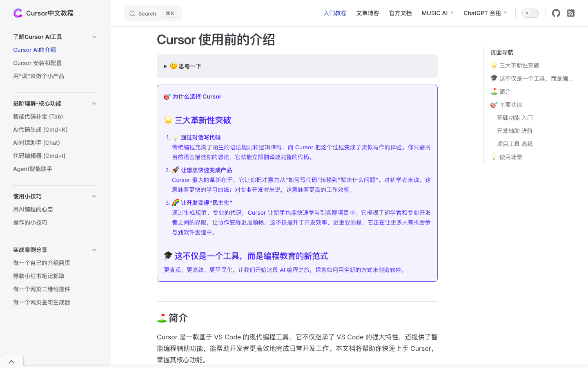The width and height of the screenshot is (588, 368).
Task: Collapse the 了解Cursor AI工具 section chevron
Action: click(x=94, y=37)
